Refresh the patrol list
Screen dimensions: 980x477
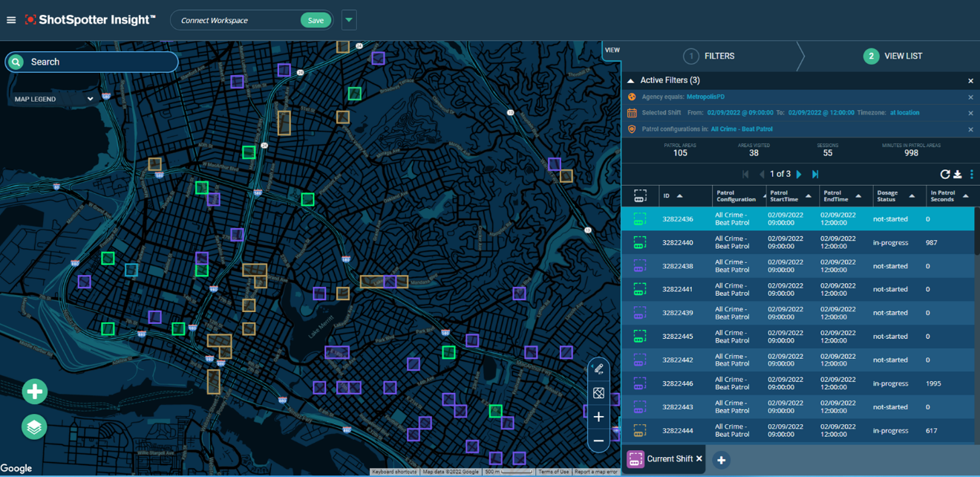[944, 174]
